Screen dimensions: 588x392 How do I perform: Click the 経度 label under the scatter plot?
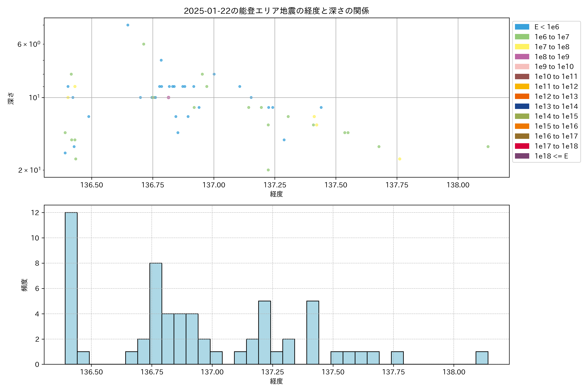(x=276, y=194)
